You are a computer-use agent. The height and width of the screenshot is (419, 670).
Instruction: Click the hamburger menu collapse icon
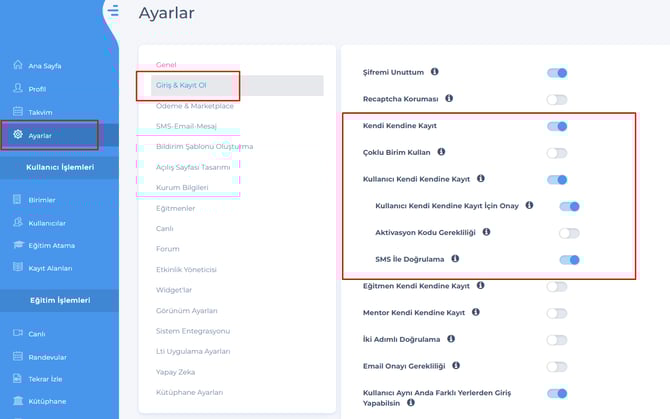tap(114, 12)
